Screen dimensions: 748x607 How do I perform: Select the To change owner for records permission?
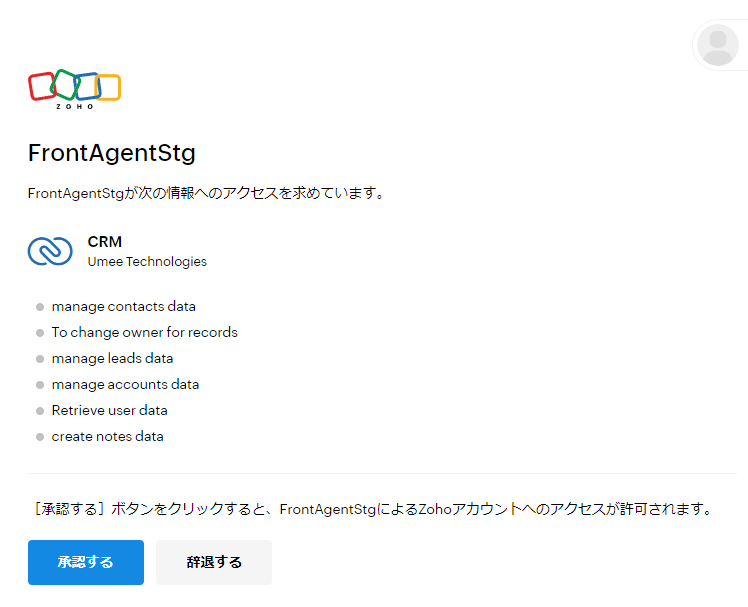145,333
